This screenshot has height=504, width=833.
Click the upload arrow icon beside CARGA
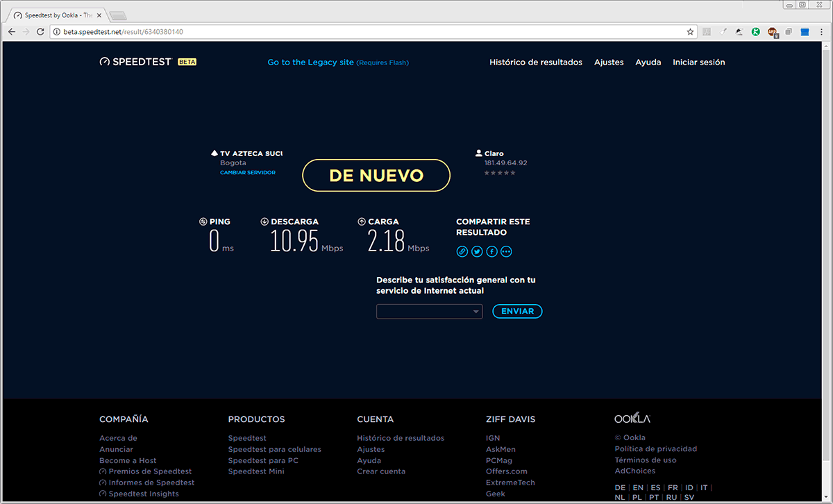pos(362,222)
